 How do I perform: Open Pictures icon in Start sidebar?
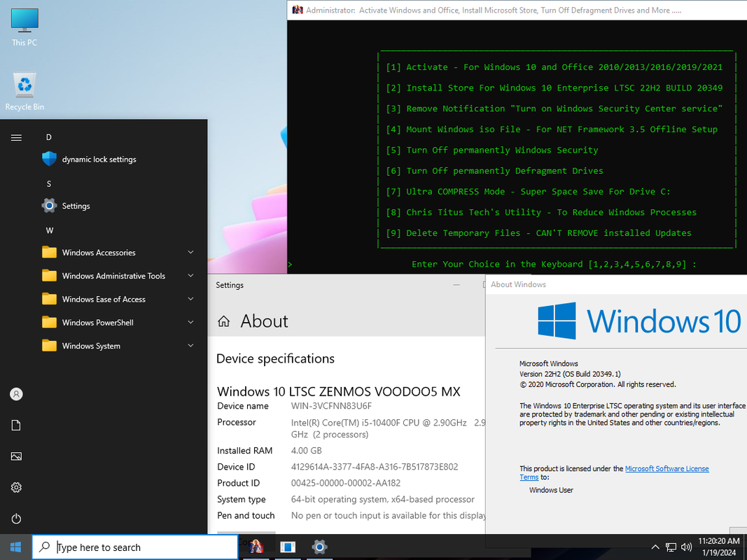pos(16,456)
